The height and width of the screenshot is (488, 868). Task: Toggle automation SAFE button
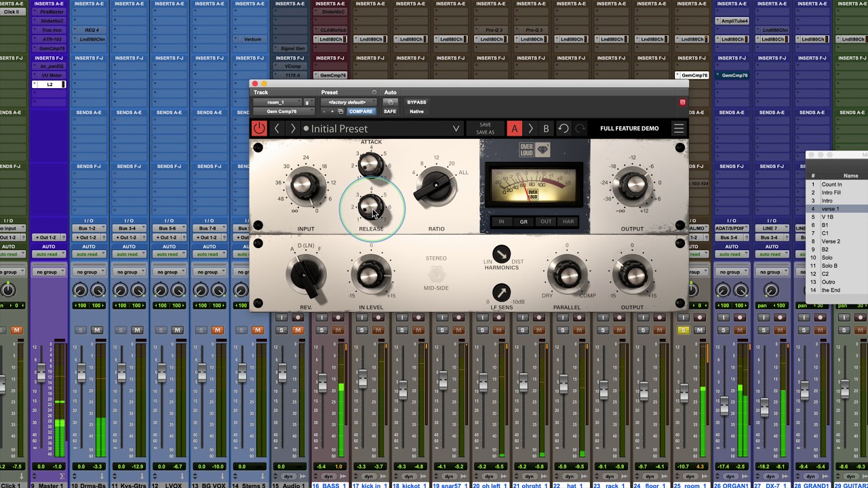(390, 111)
